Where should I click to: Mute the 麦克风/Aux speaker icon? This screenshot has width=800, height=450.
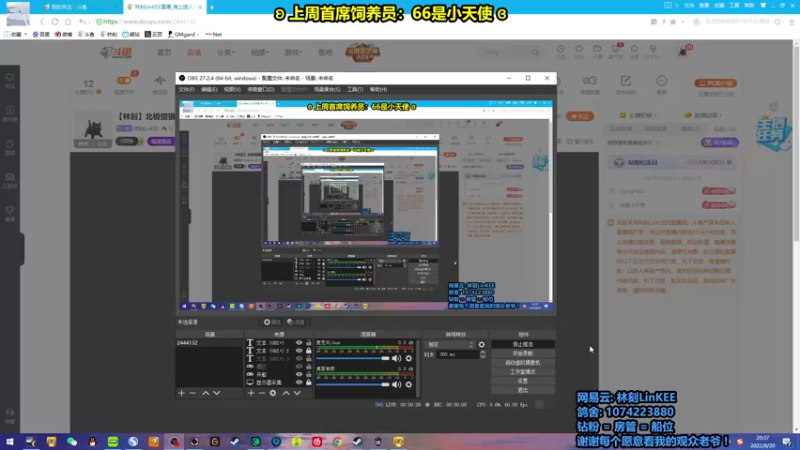pos(396,359)
